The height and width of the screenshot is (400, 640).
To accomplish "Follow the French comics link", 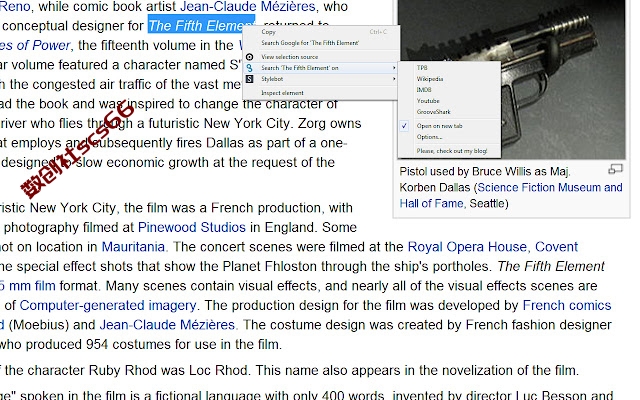I will (x=567, y=305).
